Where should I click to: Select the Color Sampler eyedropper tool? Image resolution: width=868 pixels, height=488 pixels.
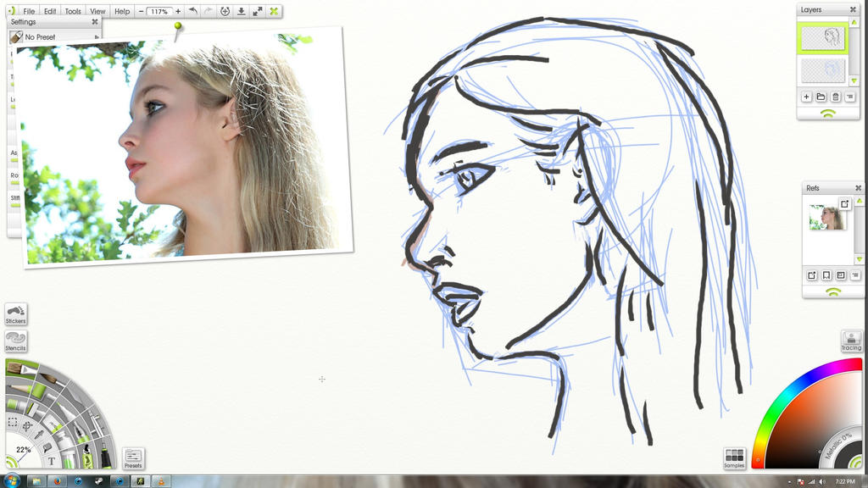39,435
